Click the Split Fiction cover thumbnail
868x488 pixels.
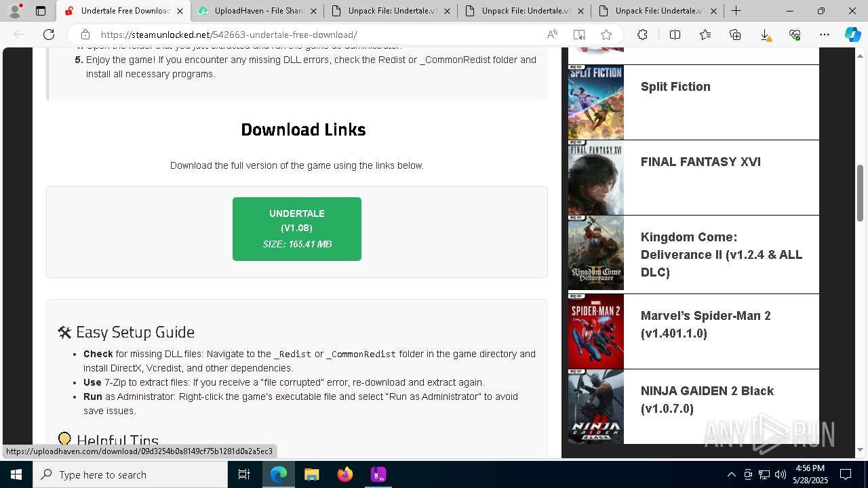pyautogui.click(x=596, y=102)
